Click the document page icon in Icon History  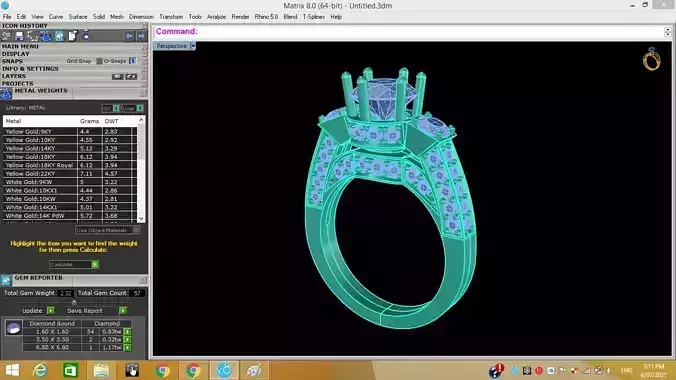72,36
